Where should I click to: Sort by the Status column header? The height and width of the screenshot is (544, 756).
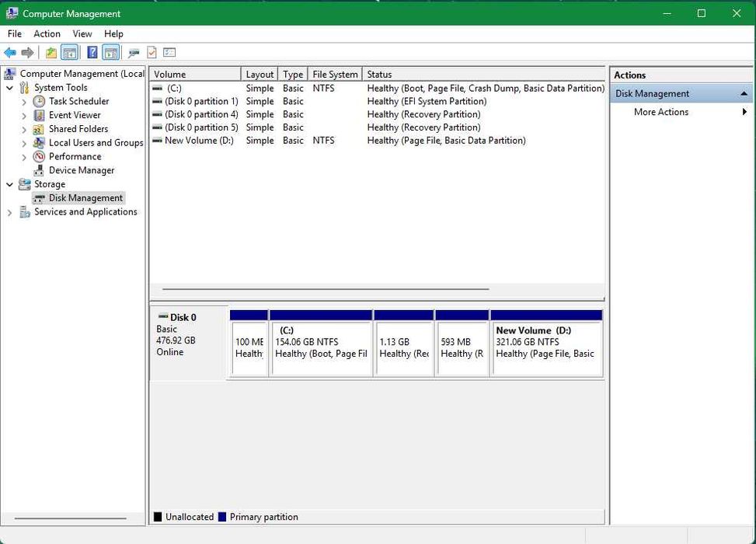pos(483,75)
